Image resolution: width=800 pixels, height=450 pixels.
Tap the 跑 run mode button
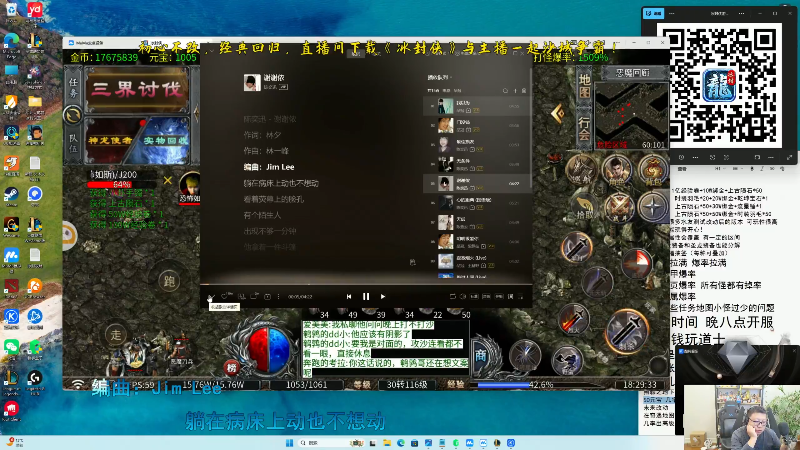point(169,281)
